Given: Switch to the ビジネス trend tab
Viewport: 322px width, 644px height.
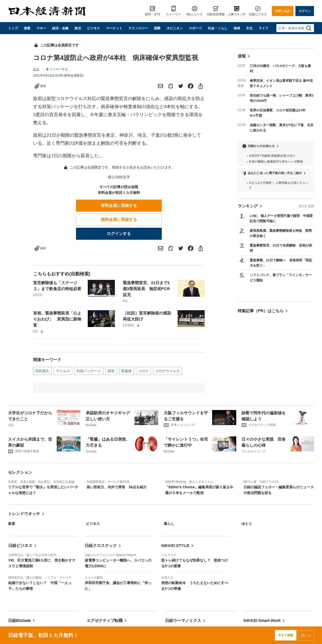Looking at the screenshot, I should 93,524.
